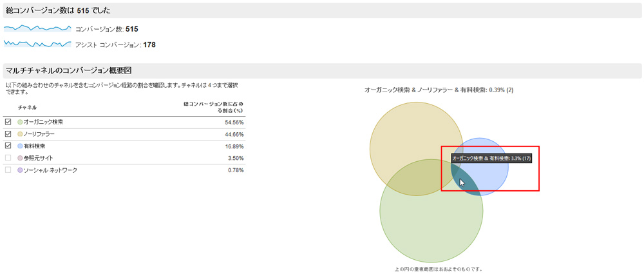
Task: Click the オーガニック検索 label text
Action: 43,122
